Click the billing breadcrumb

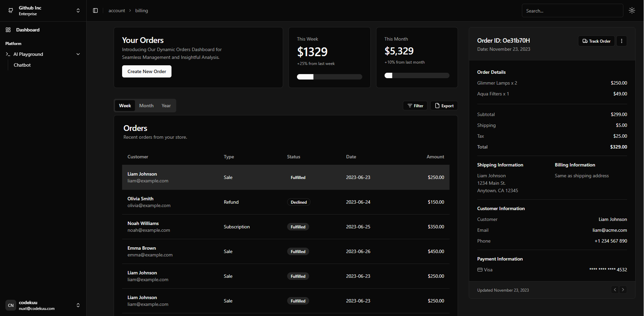[x=141, y=10]
